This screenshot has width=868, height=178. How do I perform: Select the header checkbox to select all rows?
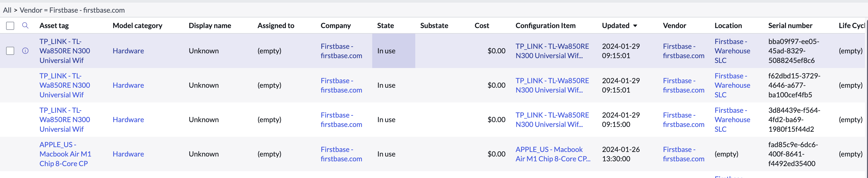tap(10, 25)
